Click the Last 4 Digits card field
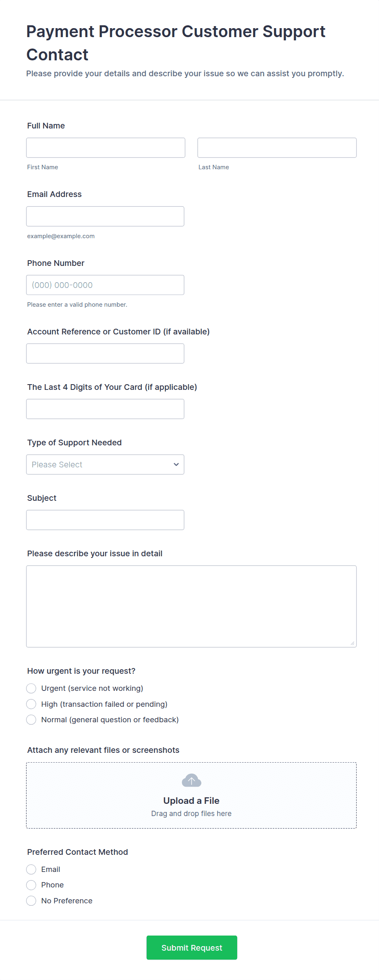Screen dimensions: 379x980 click(105, 409)
